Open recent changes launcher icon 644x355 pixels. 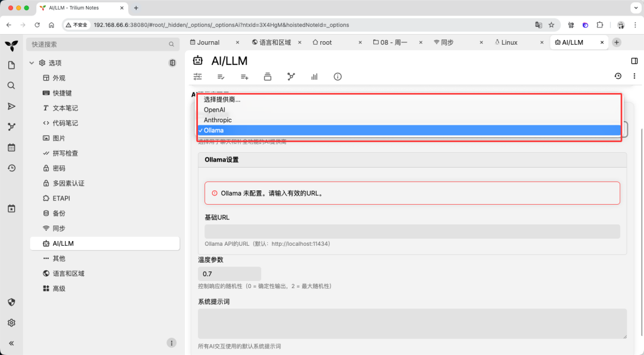[11, 168]
